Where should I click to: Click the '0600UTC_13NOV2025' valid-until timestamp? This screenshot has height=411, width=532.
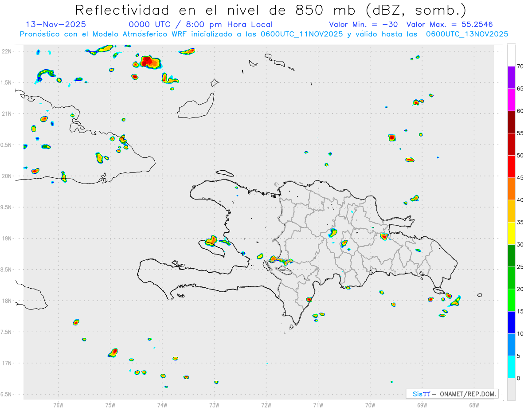(x=467, y=34)
